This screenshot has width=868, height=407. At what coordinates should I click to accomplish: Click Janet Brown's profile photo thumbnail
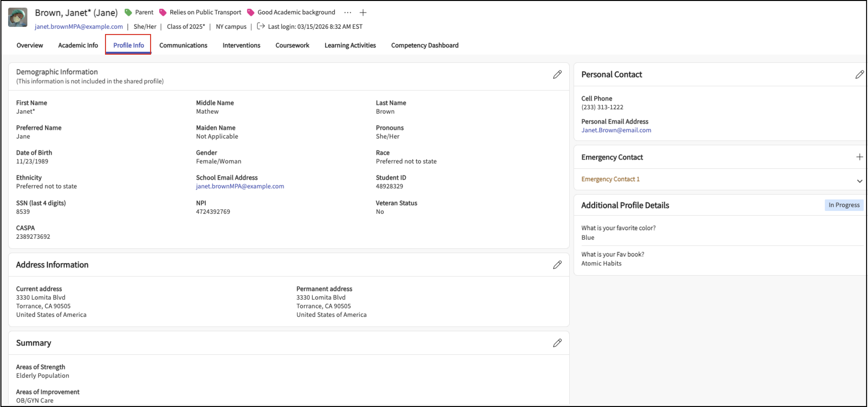(18, 17)
